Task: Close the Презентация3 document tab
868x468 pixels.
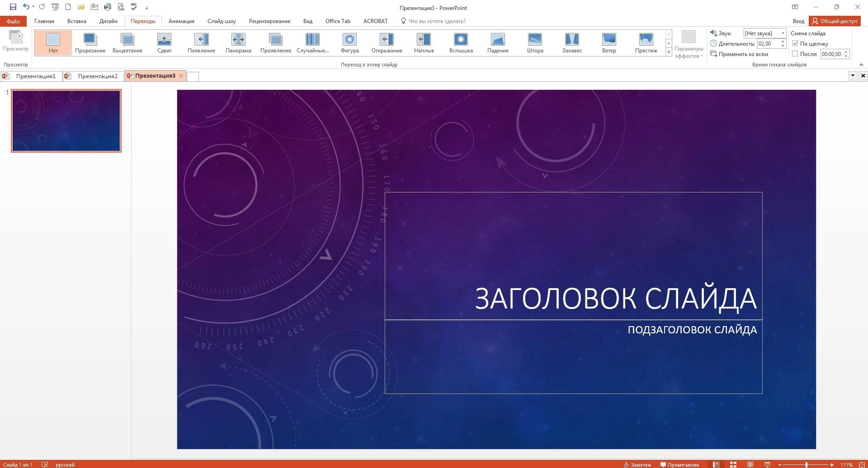Action: (181, 76)
